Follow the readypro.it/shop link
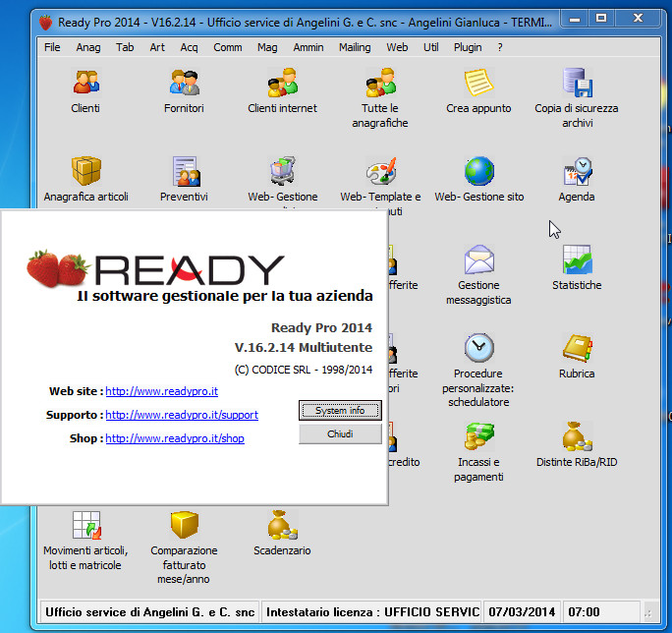Viewport: 672px width, 633px height. coord(175,438)
